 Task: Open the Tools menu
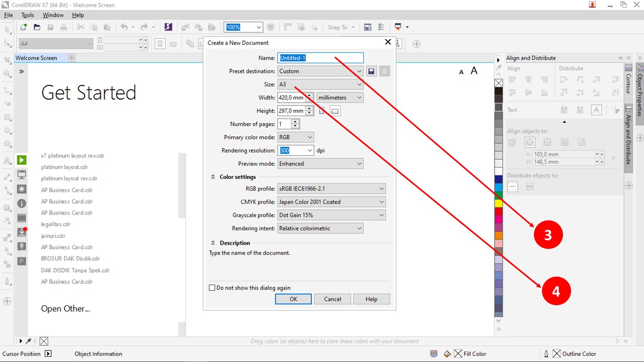point(27,15)
